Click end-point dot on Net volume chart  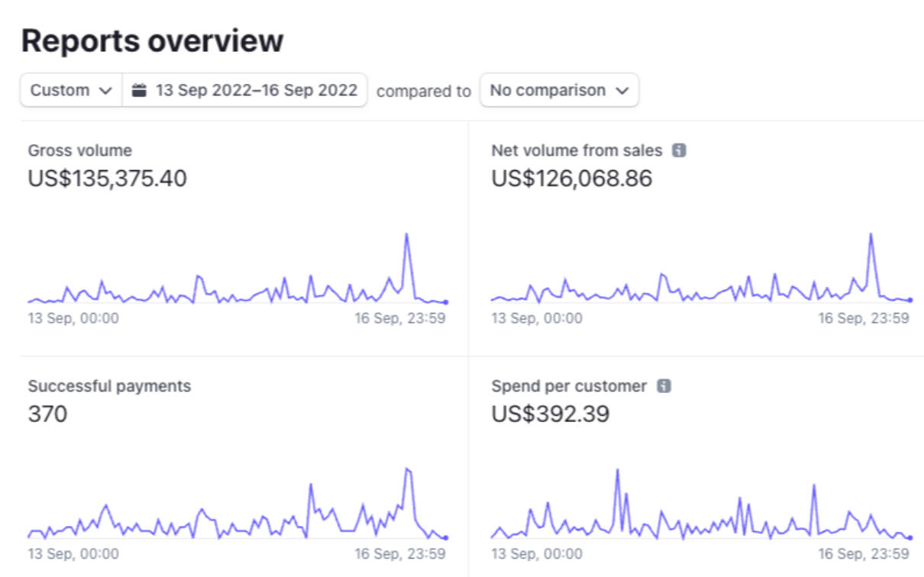[910, 301]
